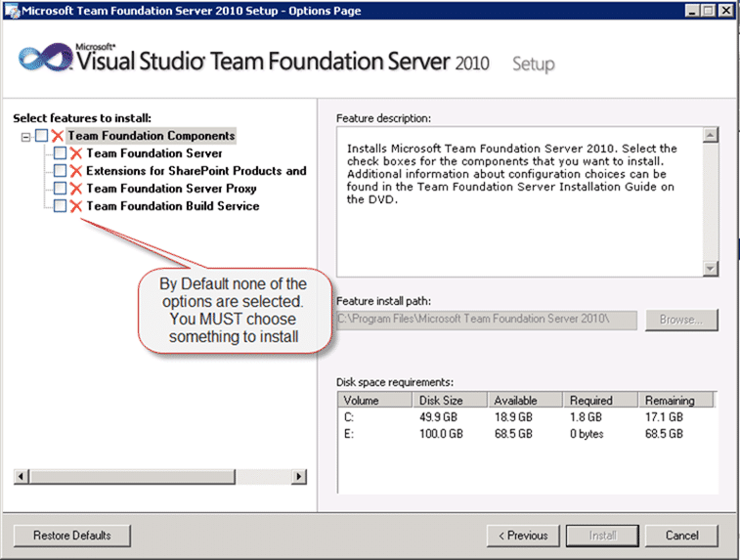This screenshot has height=560, width=740.
Task: Click the Remaining column header
Action: click(x=675, y=400)
